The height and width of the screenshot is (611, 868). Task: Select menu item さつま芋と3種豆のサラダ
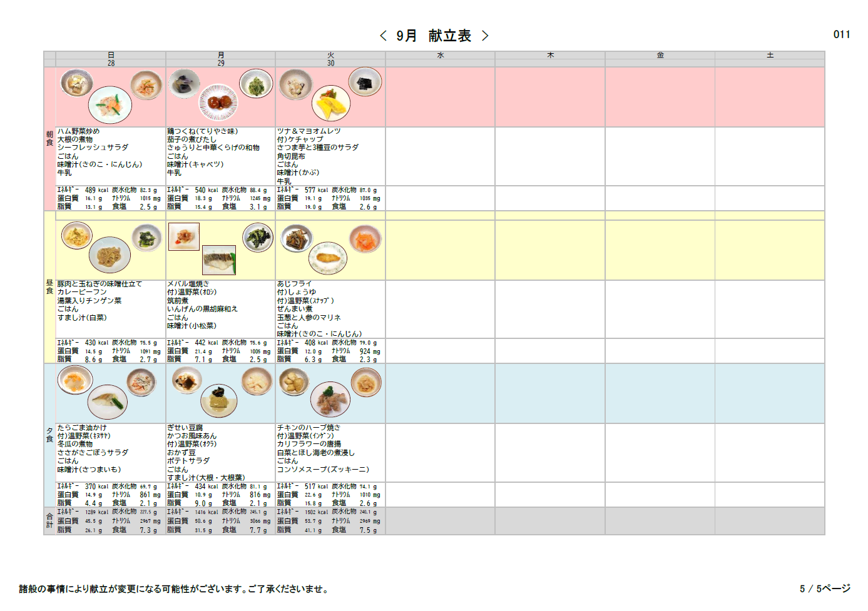click(x=318, y=148)
